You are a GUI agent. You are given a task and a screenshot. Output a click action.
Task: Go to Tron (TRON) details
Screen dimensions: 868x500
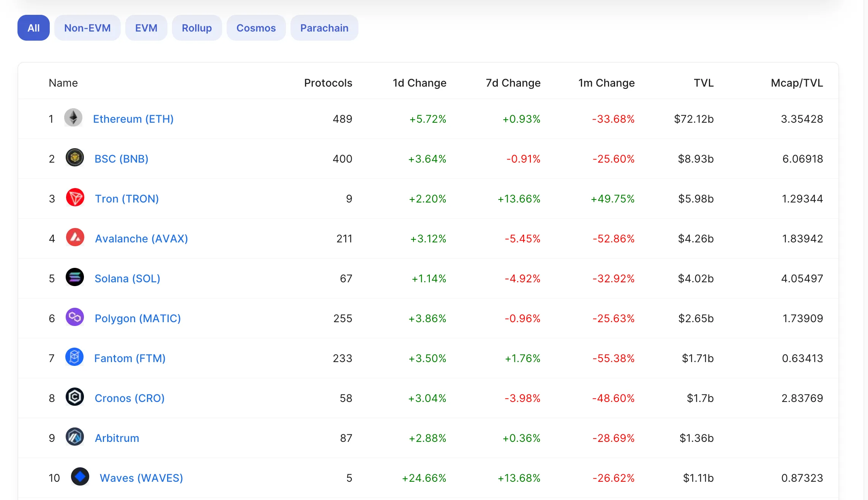pyautogui.click(x=127, y=199)
